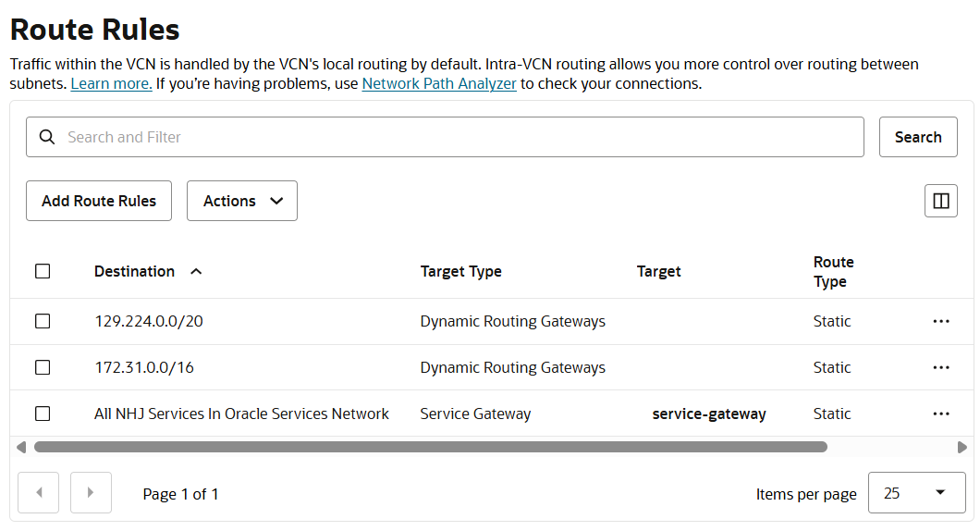Click the Destination sort ascending arrow

[x=196, y=271]
